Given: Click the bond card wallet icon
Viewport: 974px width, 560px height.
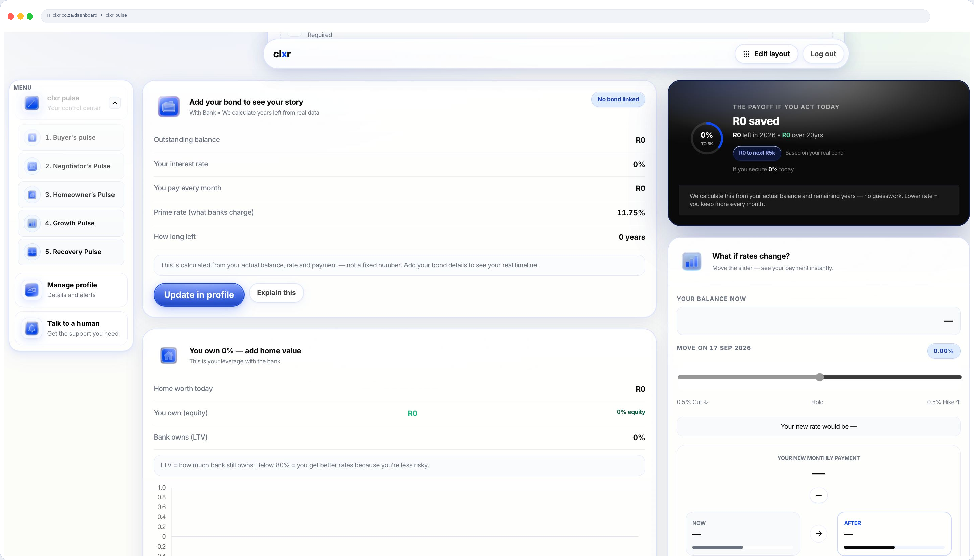Looking at the screenshot, I should click(168, 107).
